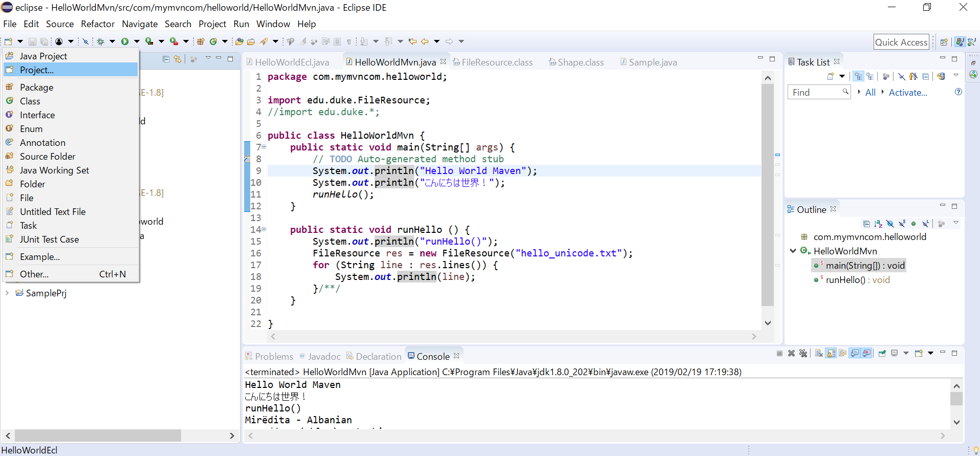Click the green Run button icon
This screenshot has width=980, height=456.
(x=125, y=41)
